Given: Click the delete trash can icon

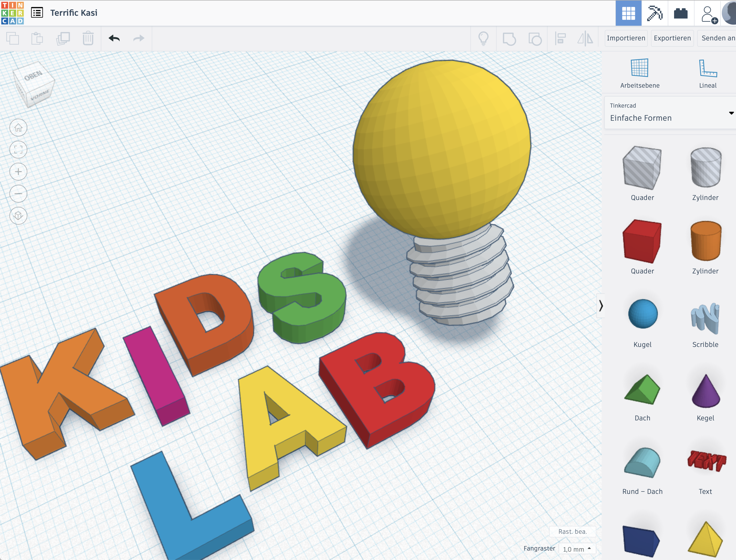Looking at the screenshot, I should [x=88, y=38].
